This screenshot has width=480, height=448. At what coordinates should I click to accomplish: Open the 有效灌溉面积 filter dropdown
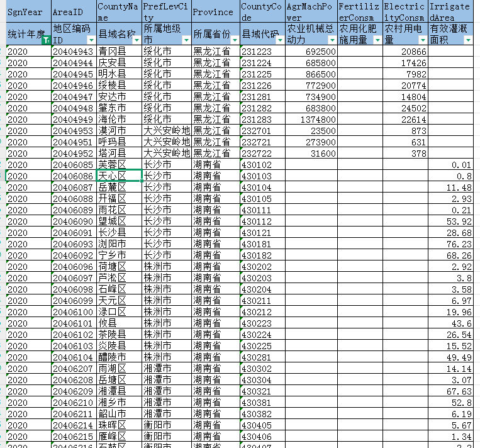pos(467,40)
